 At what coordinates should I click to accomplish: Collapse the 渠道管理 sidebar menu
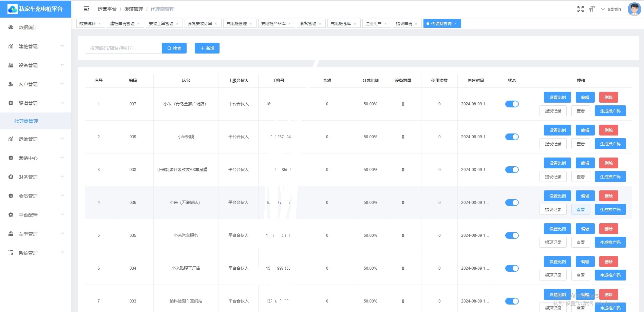point(62,103)
